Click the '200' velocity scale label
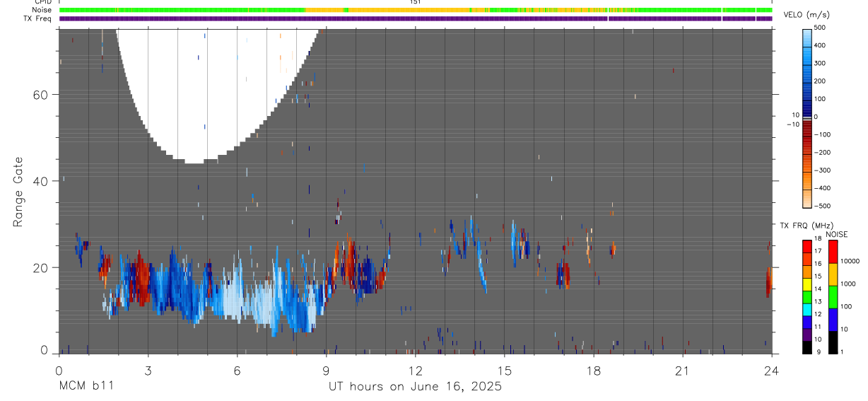The width and height of the screenshot is (868, 401). (821, 81)
